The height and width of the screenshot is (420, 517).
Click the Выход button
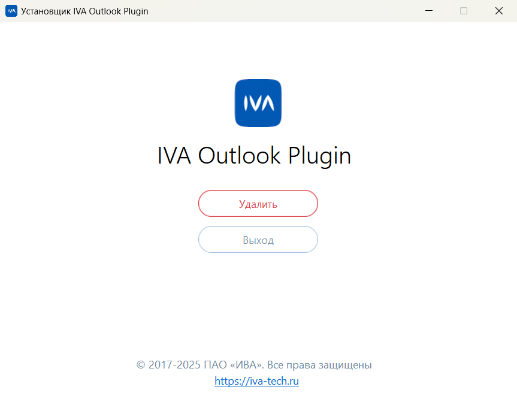258,239
